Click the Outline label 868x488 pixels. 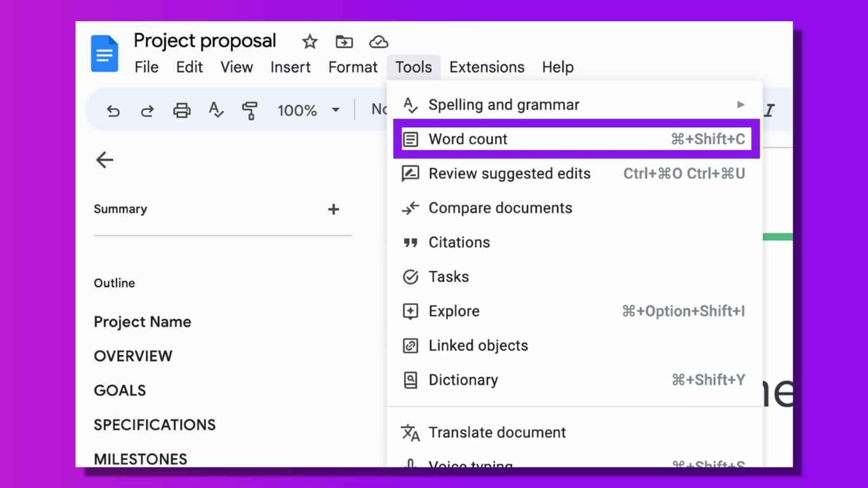tap(114, 283)
